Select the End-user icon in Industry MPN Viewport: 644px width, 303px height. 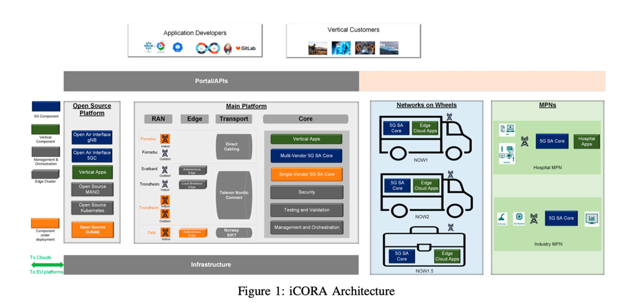pos(501,218)
